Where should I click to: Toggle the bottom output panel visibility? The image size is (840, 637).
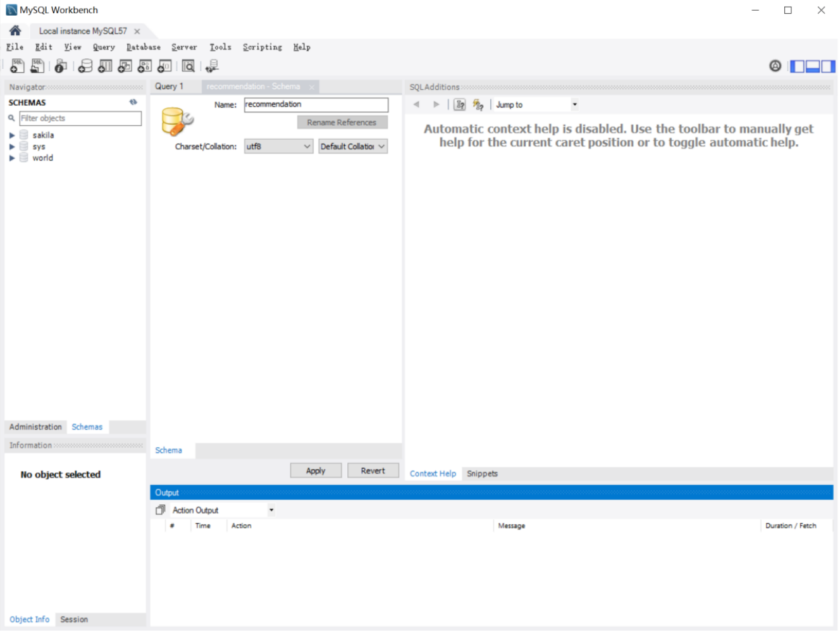click(x=812, y=66)
